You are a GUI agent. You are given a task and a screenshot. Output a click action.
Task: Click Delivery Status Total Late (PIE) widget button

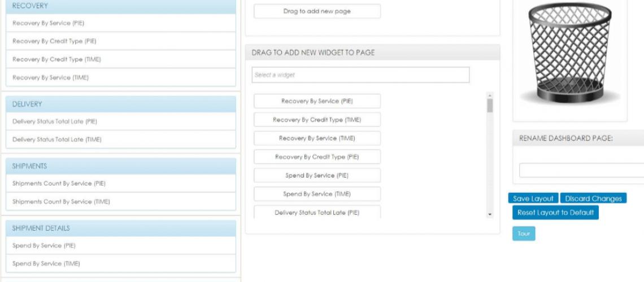click(x=317, y=213)
